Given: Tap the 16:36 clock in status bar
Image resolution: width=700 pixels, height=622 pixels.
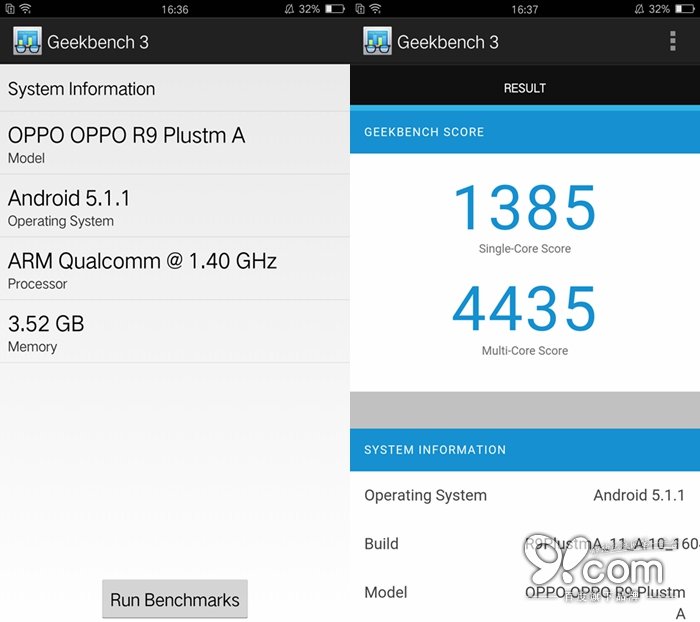Looking at the screenshot, I should tap(175, 9).
